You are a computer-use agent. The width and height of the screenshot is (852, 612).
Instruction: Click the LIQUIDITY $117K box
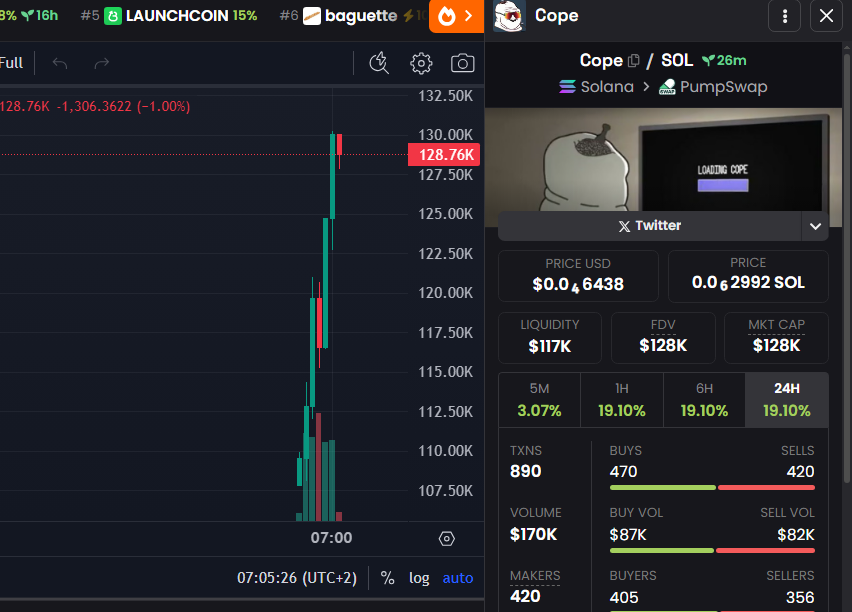[x=550, y=338]
